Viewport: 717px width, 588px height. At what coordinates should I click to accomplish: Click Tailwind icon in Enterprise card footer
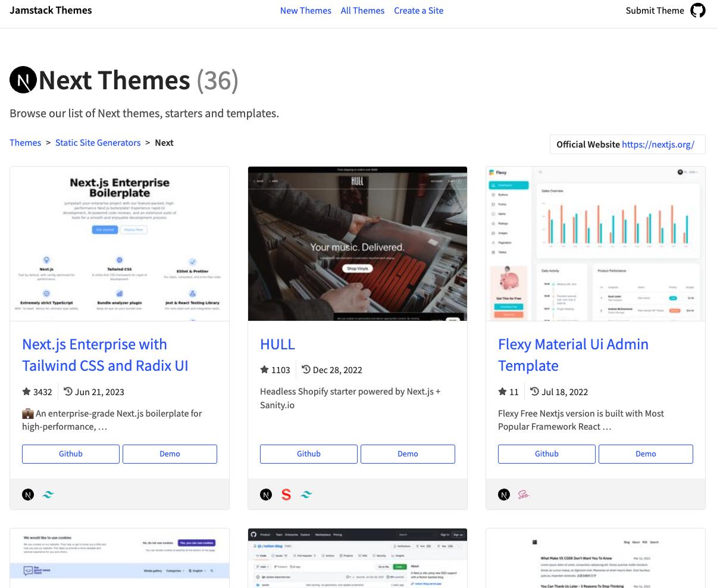coord(48,495)
